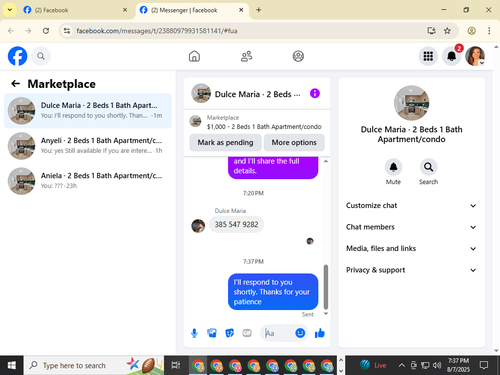Close the (2) Facebook tab
Viewport: 500px width, 375px height.
pos(125,10)
